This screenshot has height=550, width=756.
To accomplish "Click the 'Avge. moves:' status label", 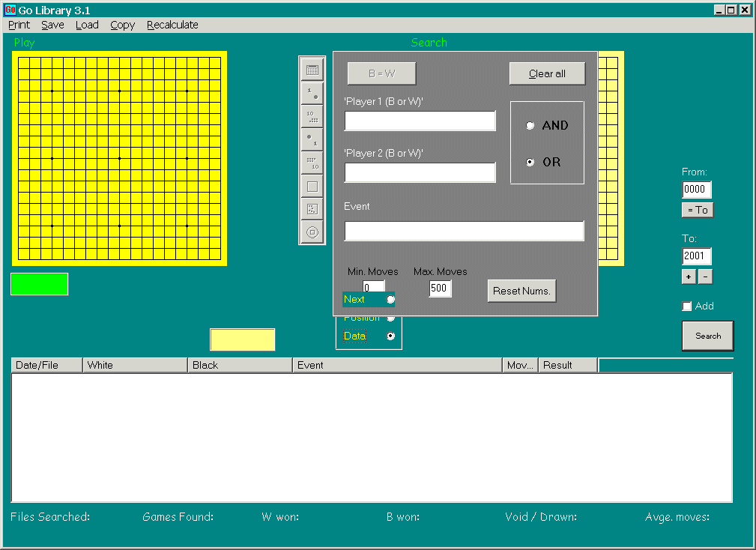I will [677, 517].
